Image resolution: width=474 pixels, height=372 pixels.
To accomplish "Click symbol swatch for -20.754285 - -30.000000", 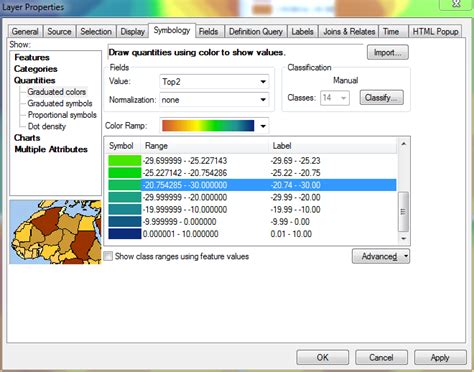I will coord(125,185).
